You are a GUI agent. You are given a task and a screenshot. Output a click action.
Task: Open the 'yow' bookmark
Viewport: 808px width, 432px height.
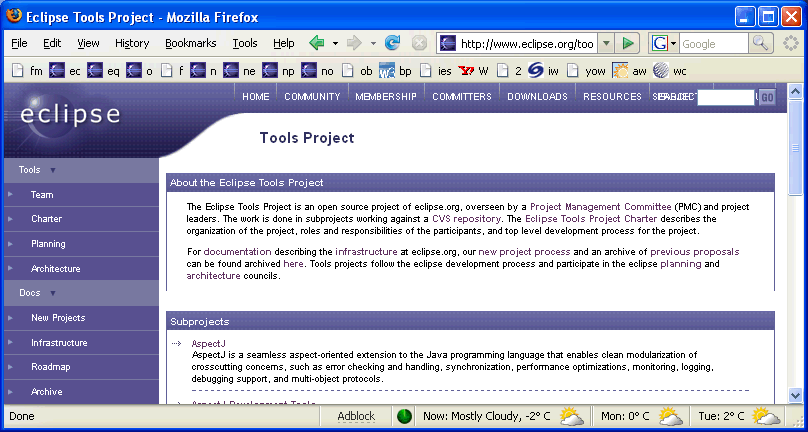coord(586,71)
